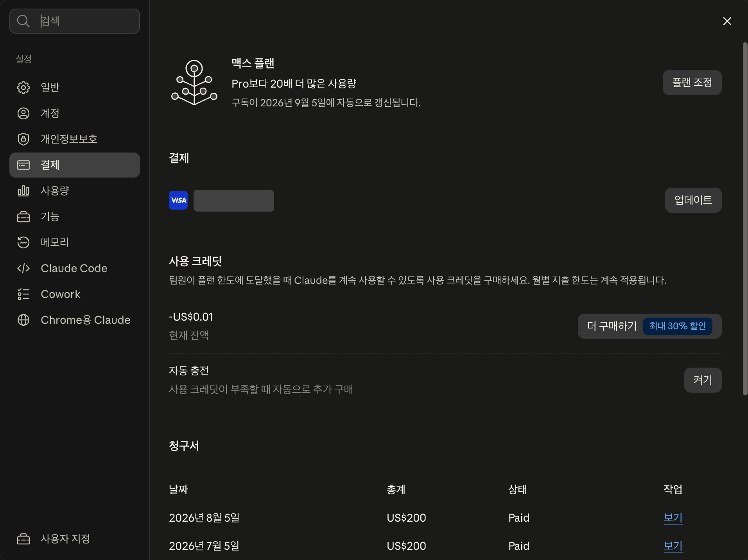Screen dimensions: 748x560
Task: Click the 결제 card icon in sidebar
Action: (x=23, y=165)
